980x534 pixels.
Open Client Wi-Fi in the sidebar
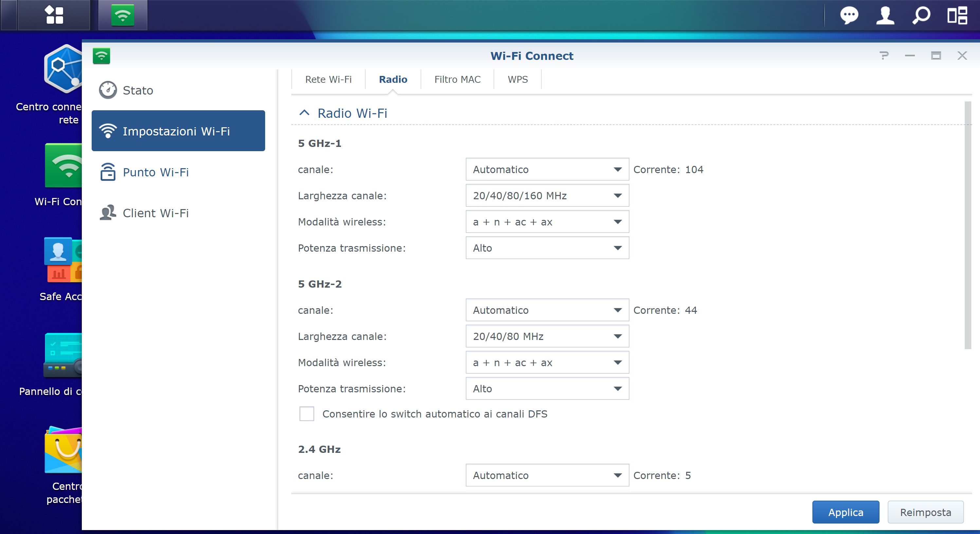tap(178, 213)
